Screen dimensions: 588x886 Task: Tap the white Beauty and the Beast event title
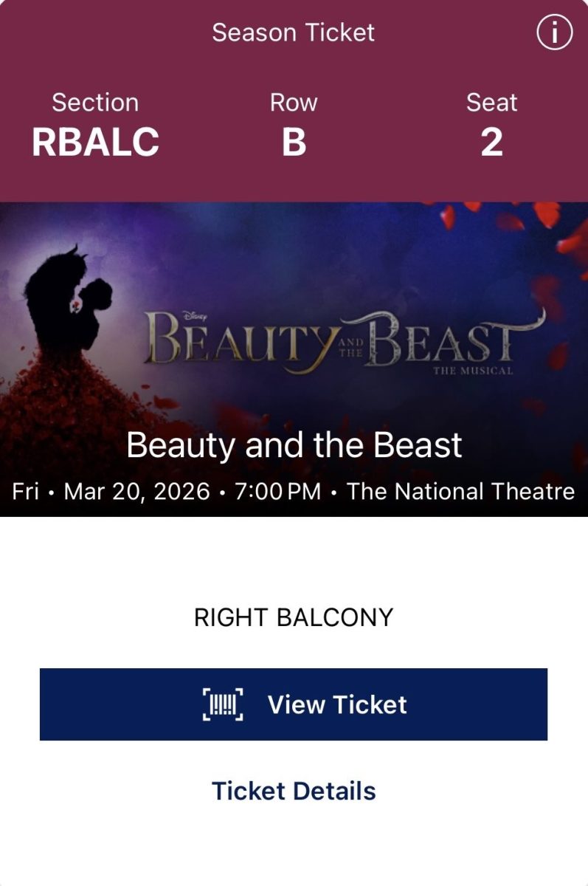294,445
